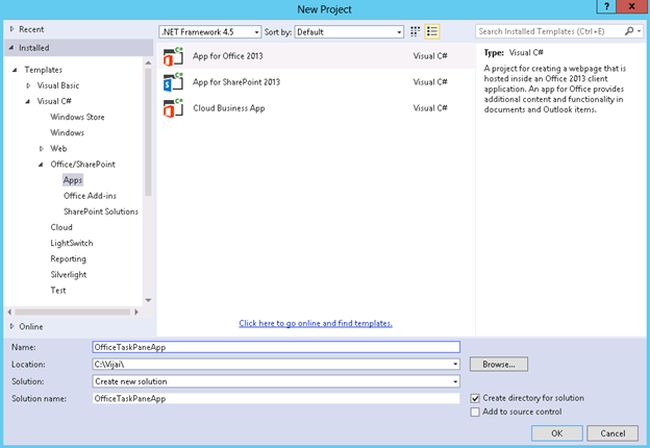
Task: Click Visual C# label of App for Office row
Action: click(430, 56)
